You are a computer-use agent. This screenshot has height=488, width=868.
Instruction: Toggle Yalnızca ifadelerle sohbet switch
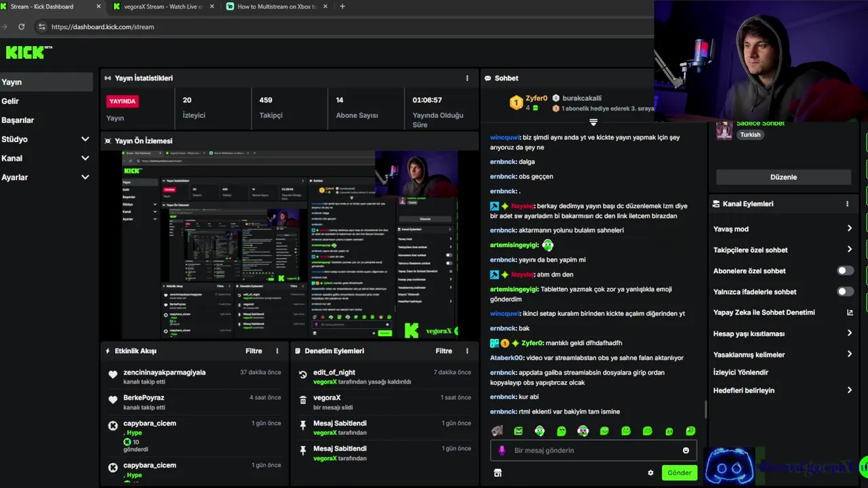(845, 291)
